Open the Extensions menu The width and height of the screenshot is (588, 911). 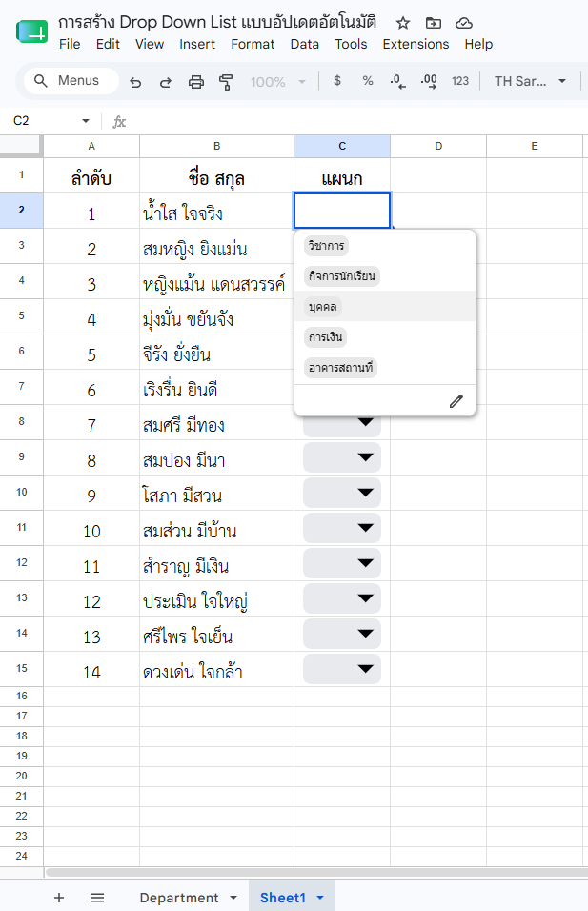tap(416, 44)
